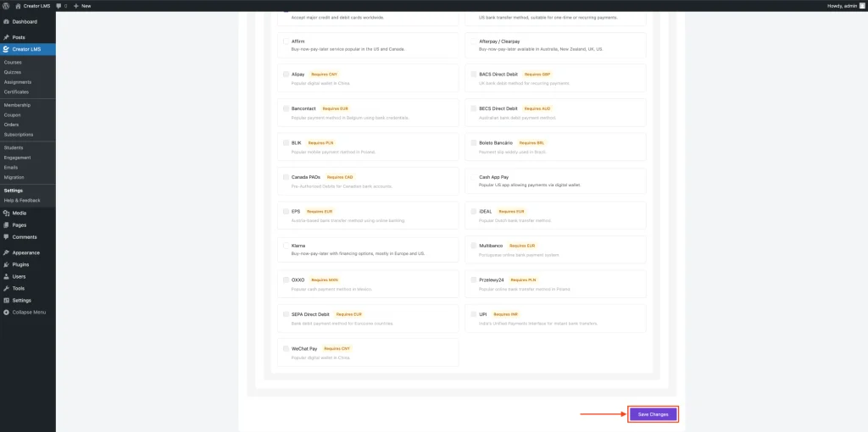Toggle the Boleto Bancário checkbox
The image size is (868, 432).
pyautogui.click(x=473, y=142)
